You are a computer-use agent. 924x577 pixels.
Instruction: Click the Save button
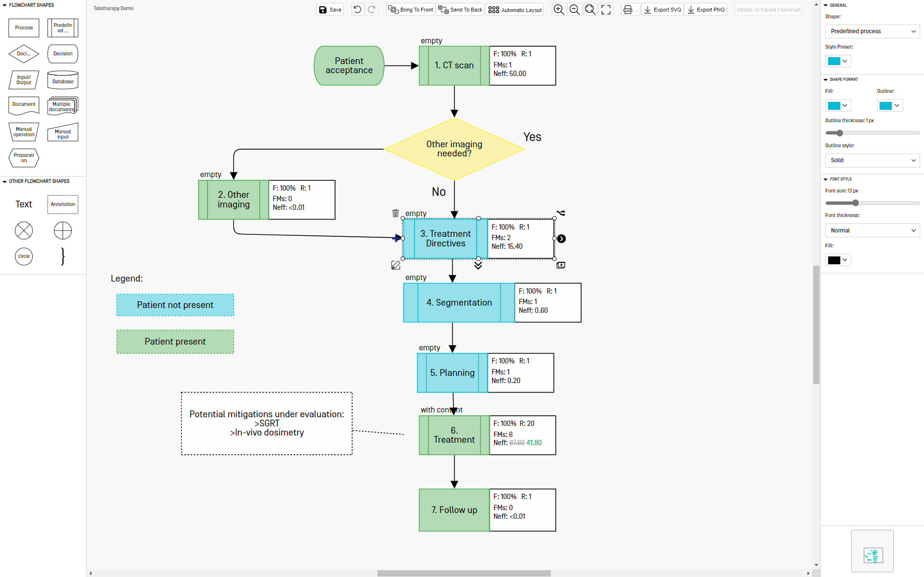coord(330,10)
